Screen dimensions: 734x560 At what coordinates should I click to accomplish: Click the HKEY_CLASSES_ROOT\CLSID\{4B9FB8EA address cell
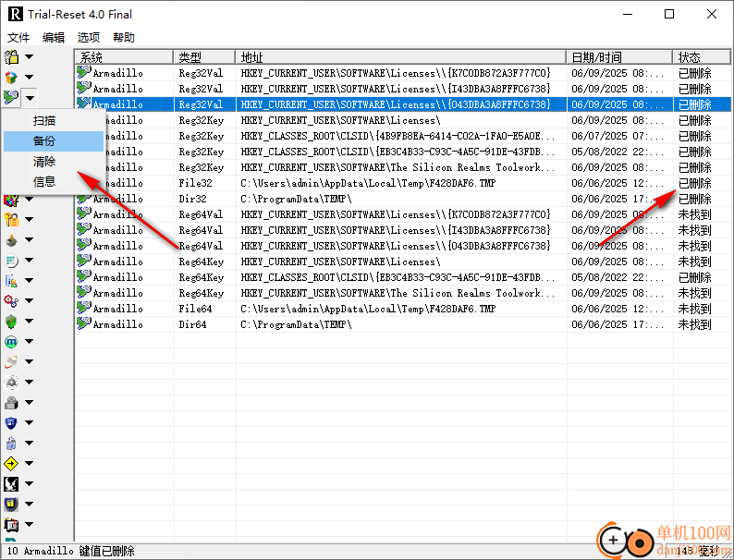(x=398, y=136)
